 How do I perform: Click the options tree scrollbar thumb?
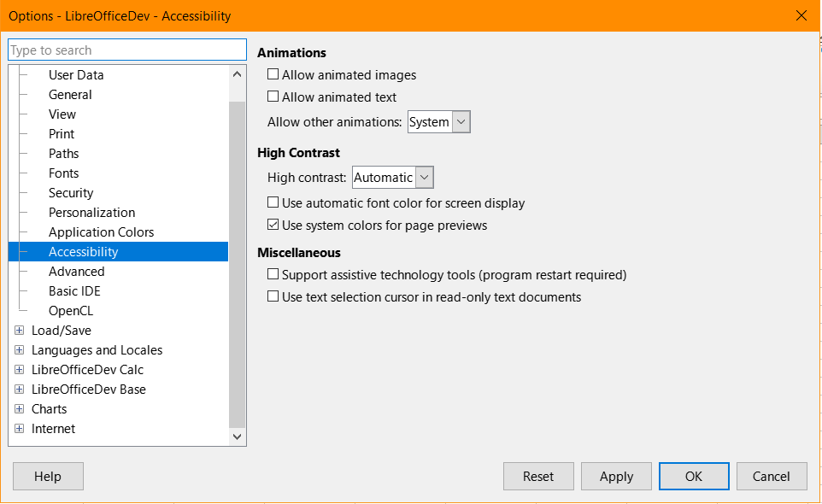click(237, 265)
